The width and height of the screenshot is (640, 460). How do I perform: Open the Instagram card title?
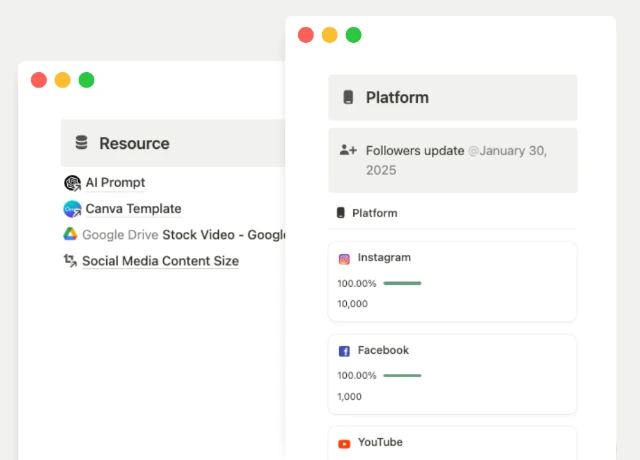[x=384, y=257]
